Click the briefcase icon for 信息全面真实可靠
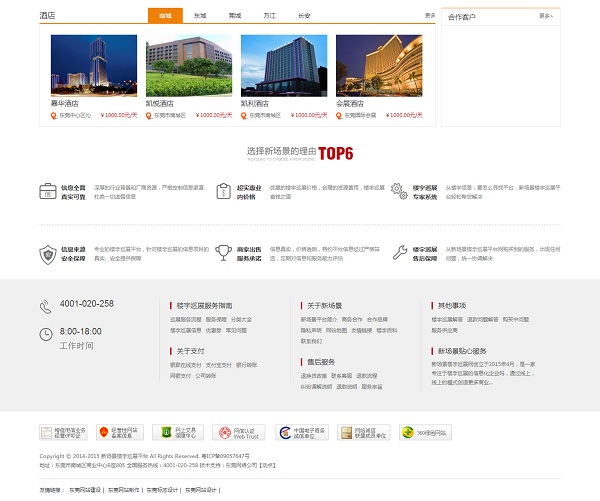600x501 pixels. pos(47,190)
